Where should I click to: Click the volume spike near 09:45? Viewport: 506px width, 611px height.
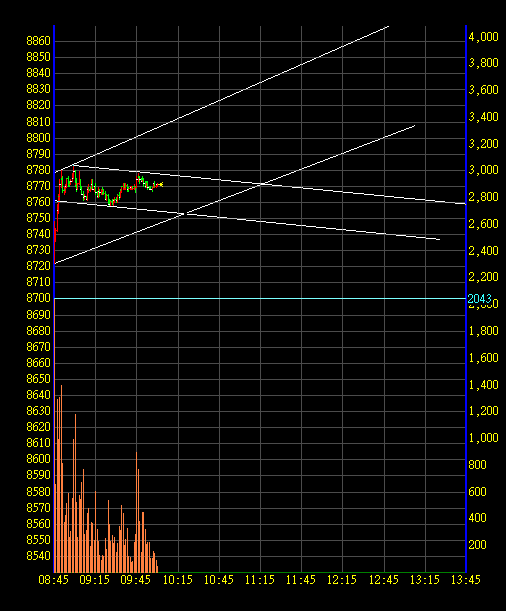coord(136,512)
